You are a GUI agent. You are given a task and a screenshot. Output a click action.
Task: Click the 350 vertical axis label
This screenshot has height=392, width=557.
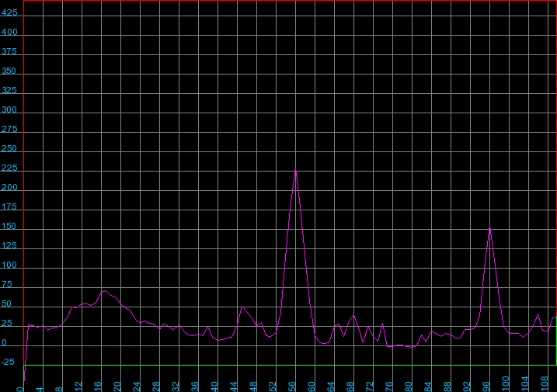click(x=9, y=71)
